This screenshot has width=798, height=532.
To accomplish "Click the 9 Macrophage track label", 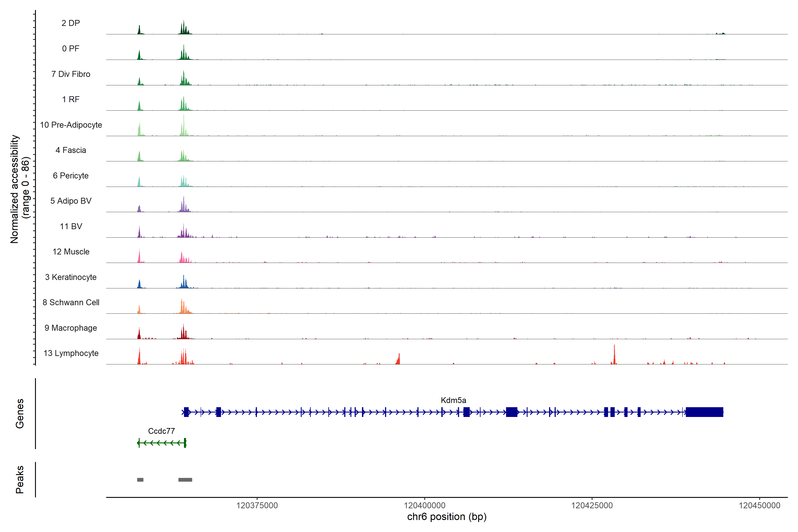I will (70, 328).
